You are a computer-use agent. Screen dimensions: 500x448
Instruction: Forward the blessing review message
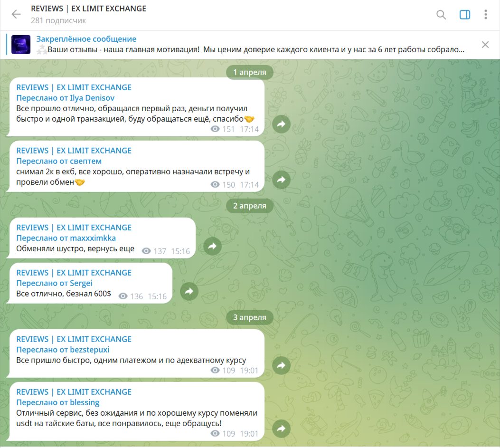pos(281,429)
